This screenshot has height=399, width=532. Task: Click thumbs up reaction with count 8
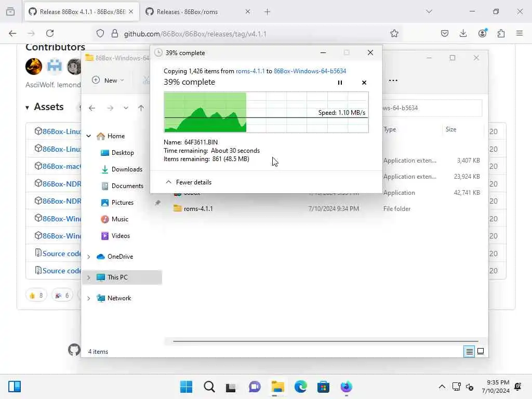tap(36, 296)
